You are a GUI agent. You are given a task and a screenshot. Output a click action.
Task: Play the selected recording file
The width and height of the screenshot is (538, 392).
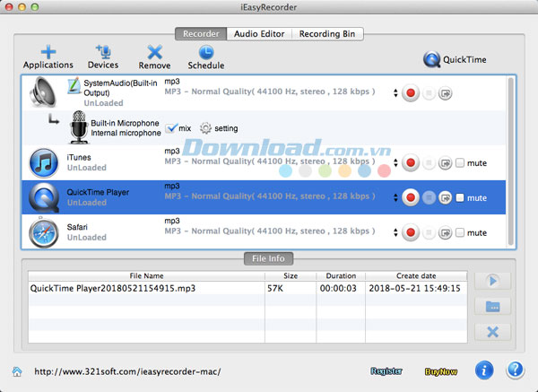[492, 281]
